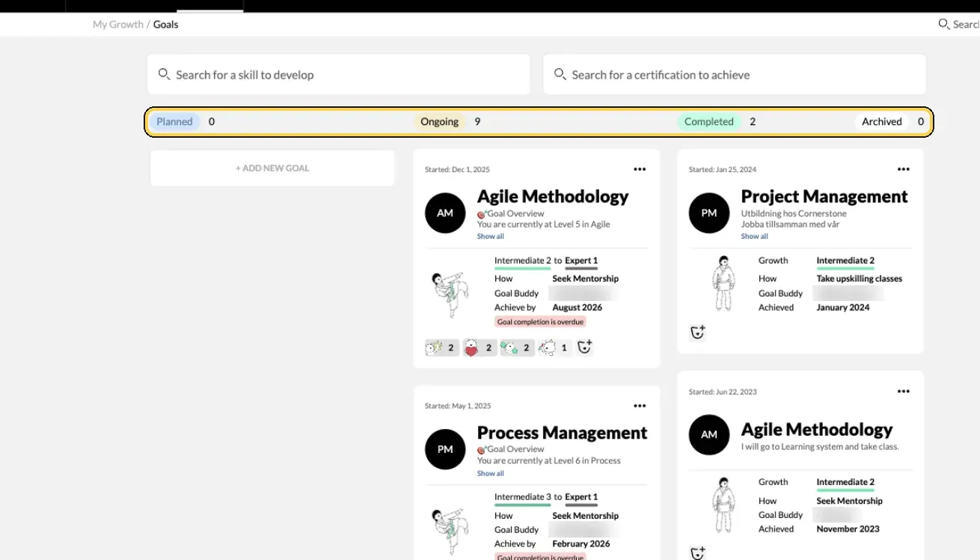Image resolution: width=980 pixels, height=560 pixels.
Task: Click the PM avatar on the Project Management card
Action: tap(709, 213)
